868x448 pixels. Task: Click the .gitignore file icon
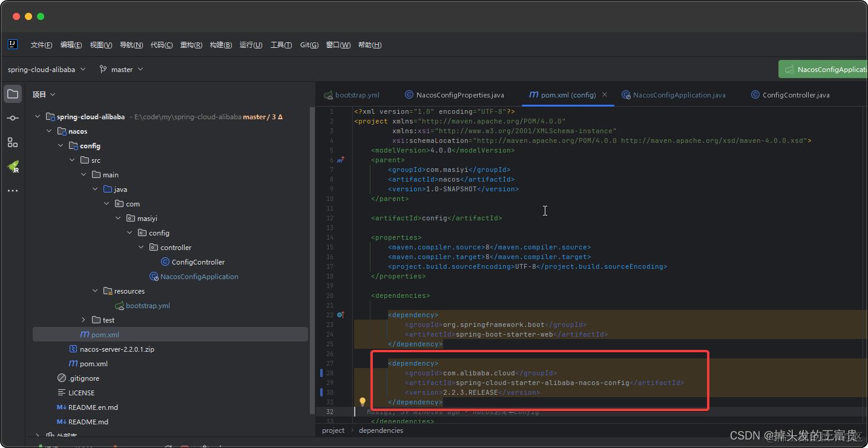pos(62,378)
